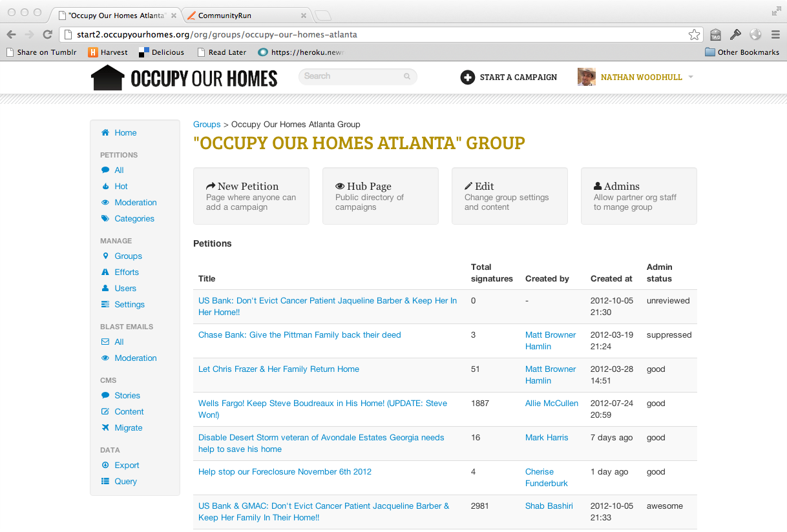Open the Harvest bookmark
This screenshot has height=532, width=787.
point(109,52)
